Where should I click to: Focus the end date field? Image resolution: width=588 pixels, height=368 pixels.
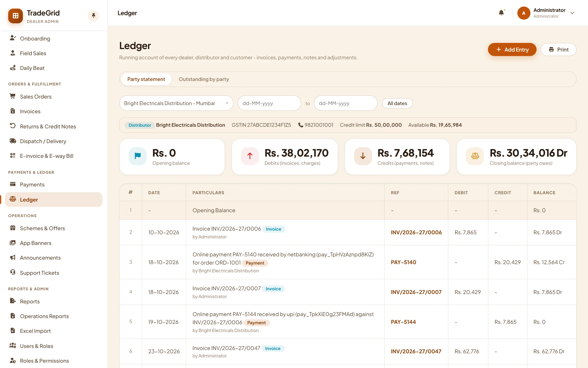tap(345, 103)
